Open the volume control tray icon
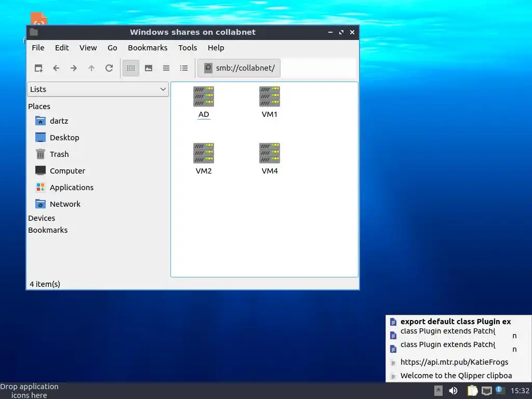The height and width of the screenshot is (399, 532). (453, 391)
